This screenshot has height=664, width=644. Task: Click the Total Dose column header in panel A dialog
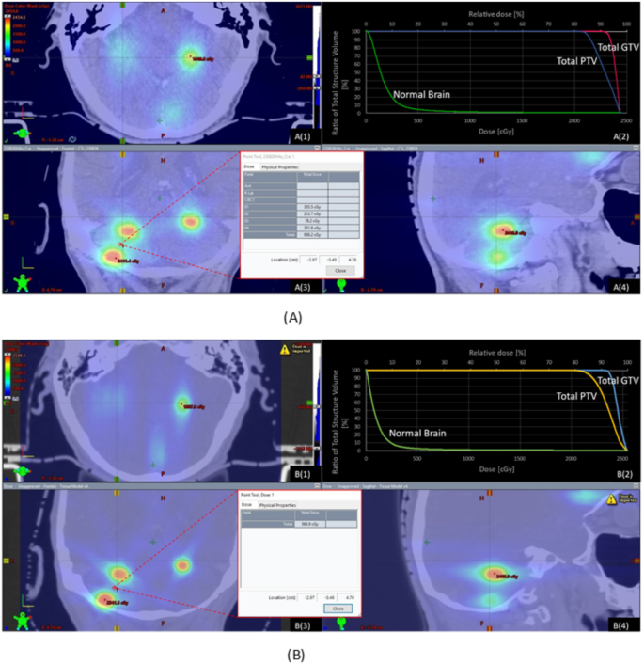click(312, 177)
